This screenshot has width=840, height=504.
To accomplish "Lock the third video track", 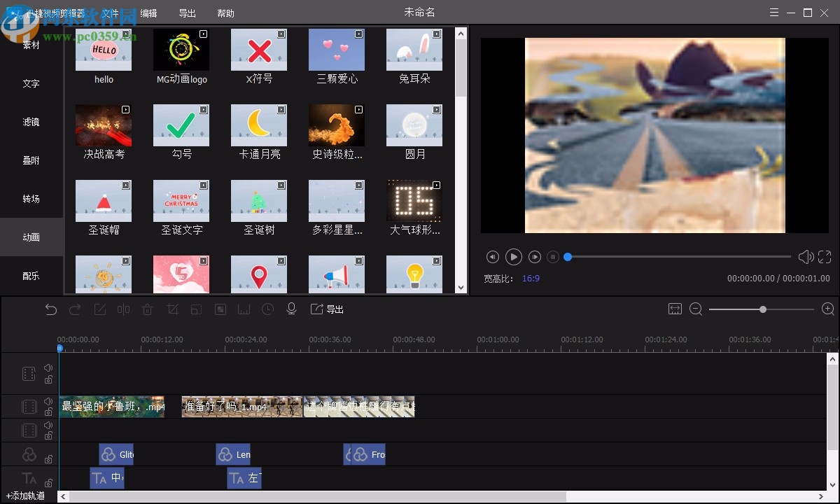I will point(48,436).
